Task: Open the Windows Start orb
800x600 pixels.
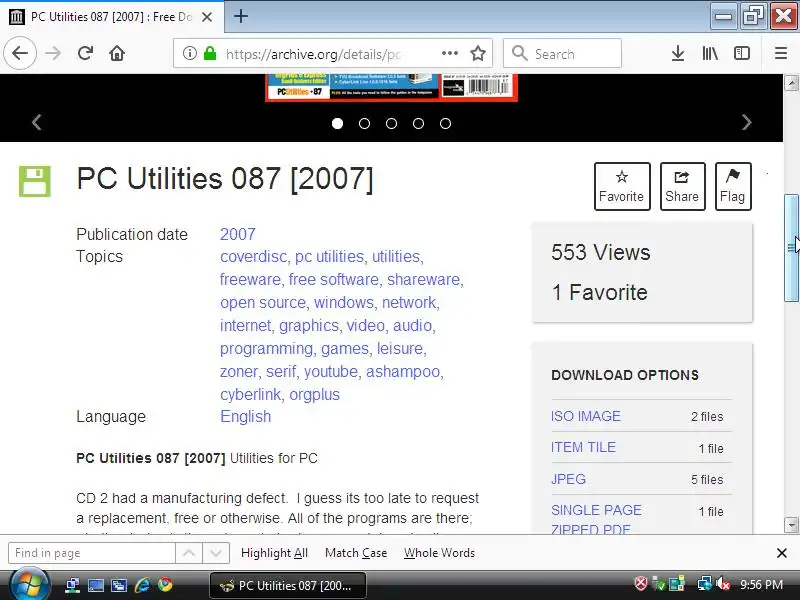Action: (x=30, y=585)
